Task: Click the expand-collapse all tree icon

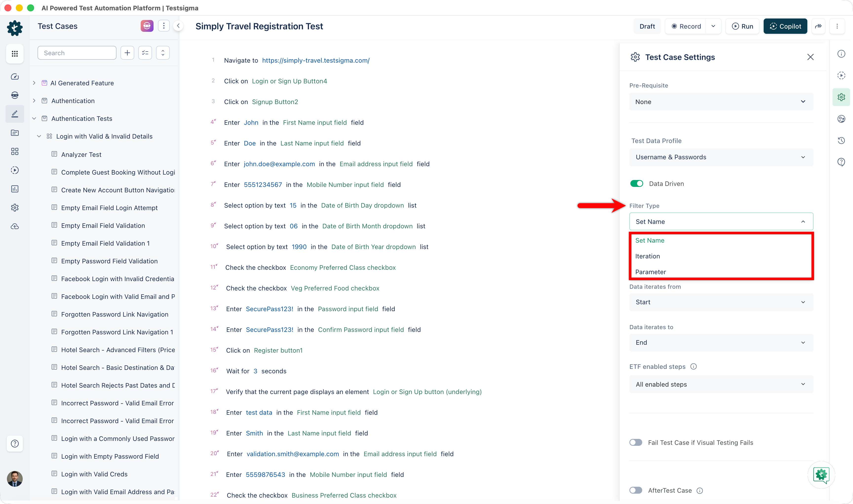Action: (x=163, y=53)
